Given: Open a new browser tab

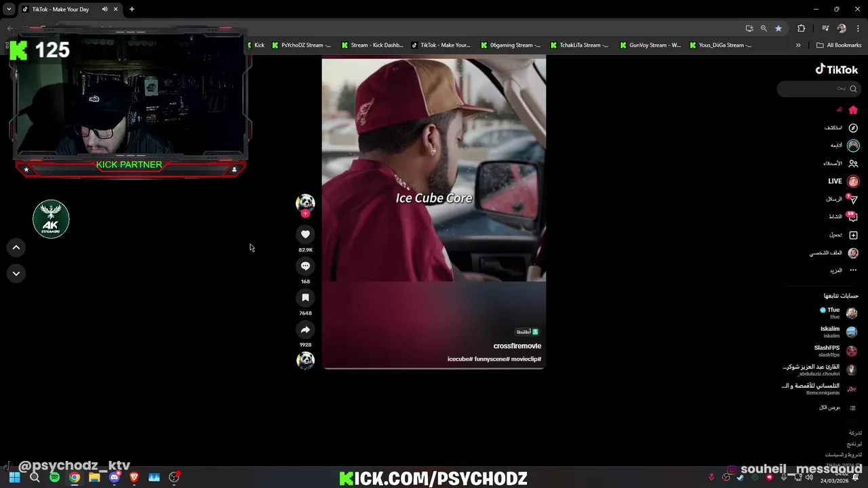Looking at the screenshot, I should pos(132,9).
